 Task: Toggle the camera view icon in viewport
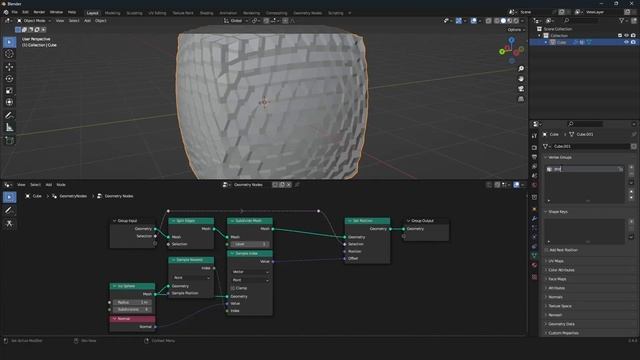pos(521,89)
